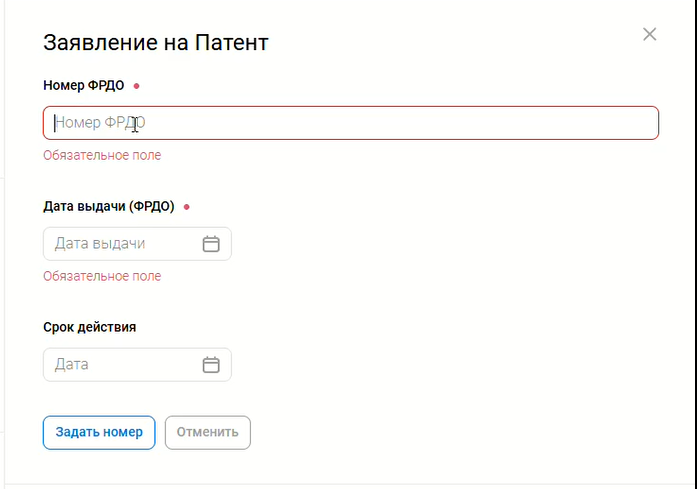
Task: Click required red dot beside Номер ФРДО
Action: pyautogui.click(x=136, y=86)
